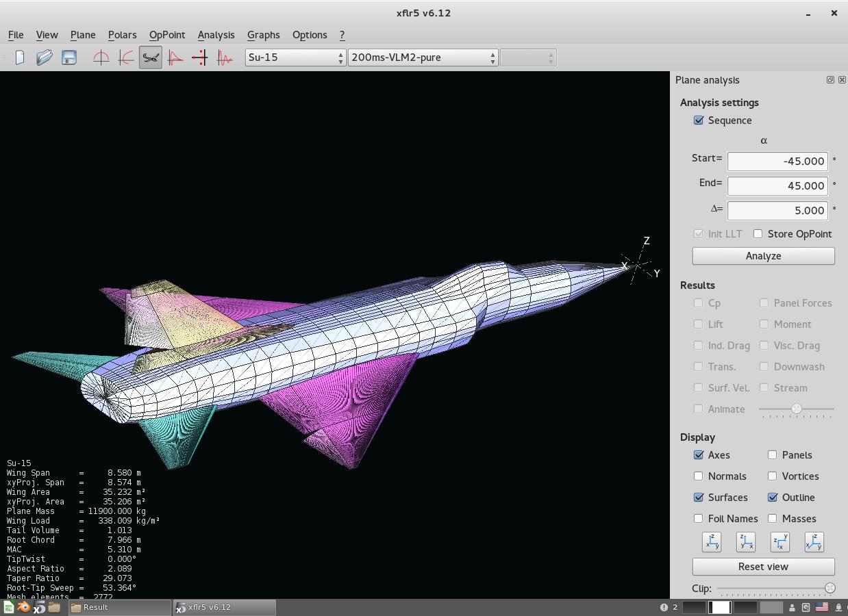Switch to isometric axis view button
The width and height of the screenshot is (848, 616).
tap(814, 542)
